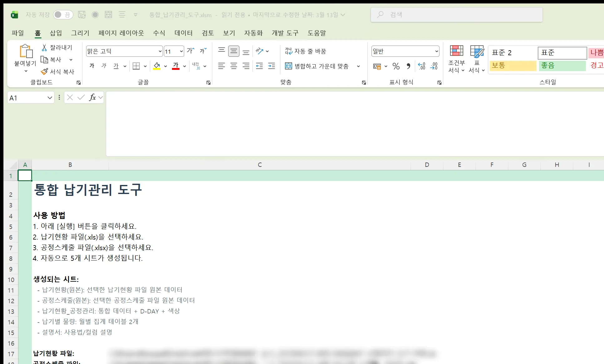Screen dimensions: 604x364
Task: Click the Cut (잘라내기) scissors icon
Action: click(44, 47)
